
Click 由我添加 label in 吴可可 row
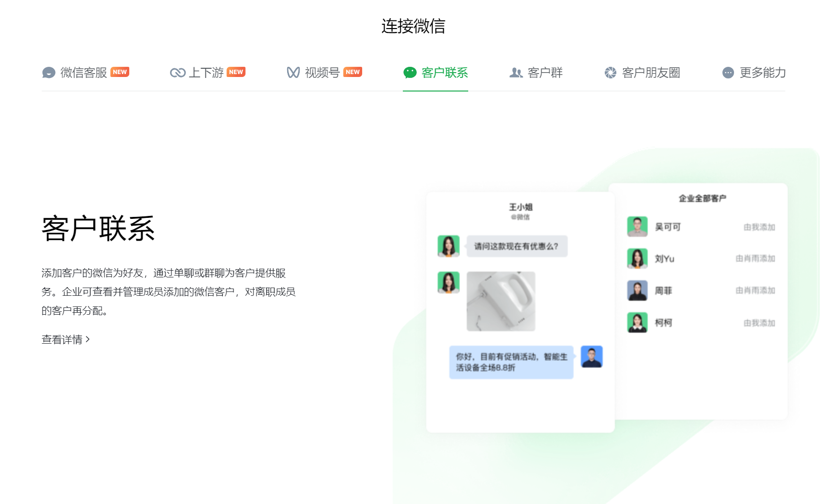(x=759, y=227)
